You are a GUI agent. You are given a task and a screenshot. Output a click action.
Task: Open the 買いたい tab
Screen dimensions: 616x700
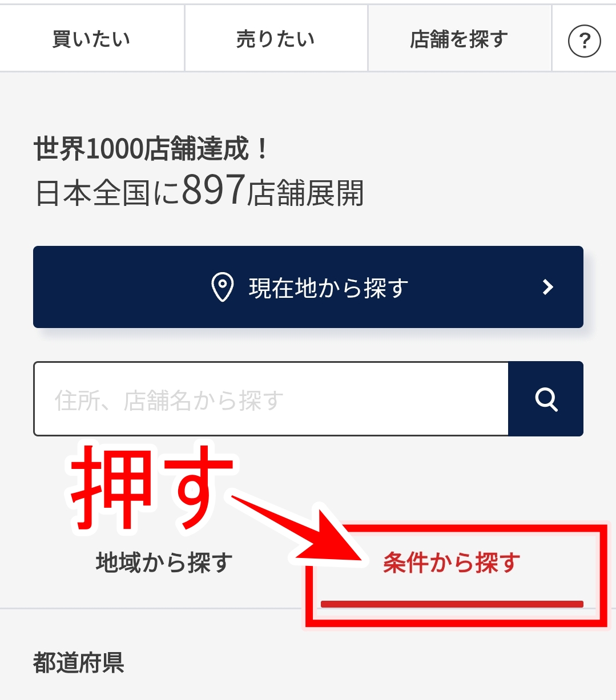tap(91, 39)
